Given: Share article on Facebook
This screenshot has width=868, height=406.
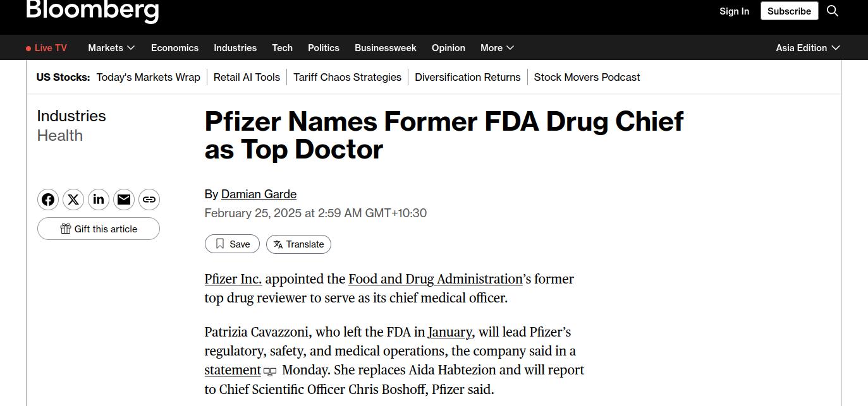Looking at the screenshot, I should [48, 200].
